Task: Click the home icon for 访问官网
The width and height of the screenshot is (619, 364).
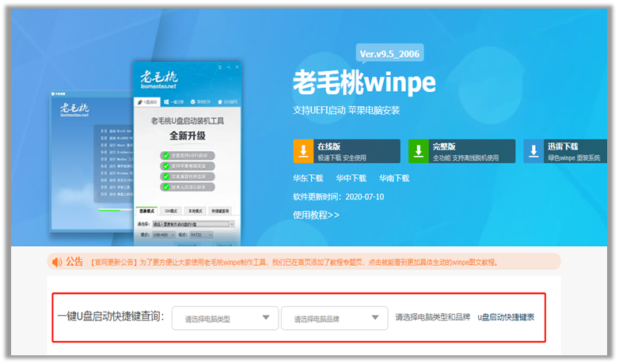Action: coord(220,102)
